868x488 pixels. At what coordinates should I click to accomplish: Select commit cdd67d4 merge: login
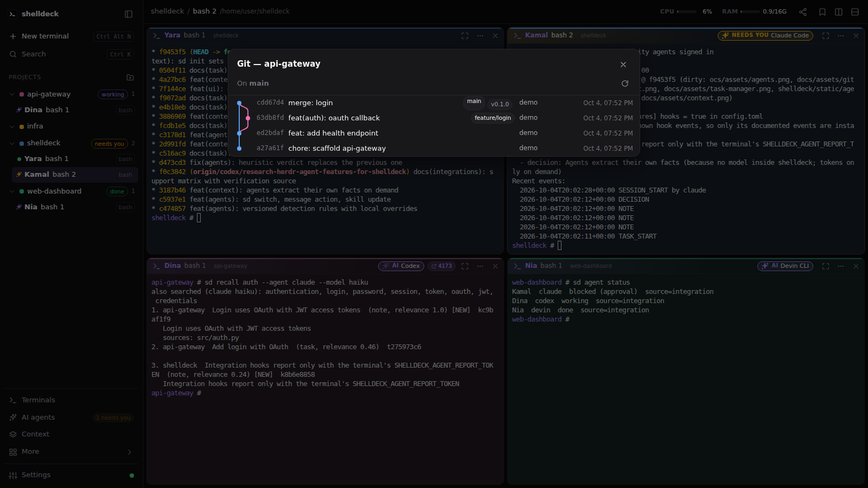pos(434,103)
